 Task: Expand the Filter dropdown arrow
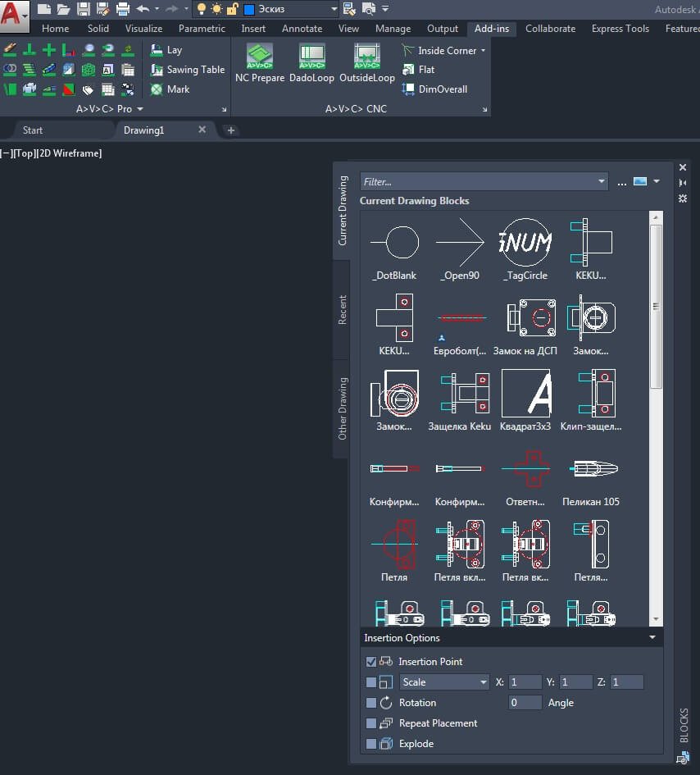coord(601,181)
